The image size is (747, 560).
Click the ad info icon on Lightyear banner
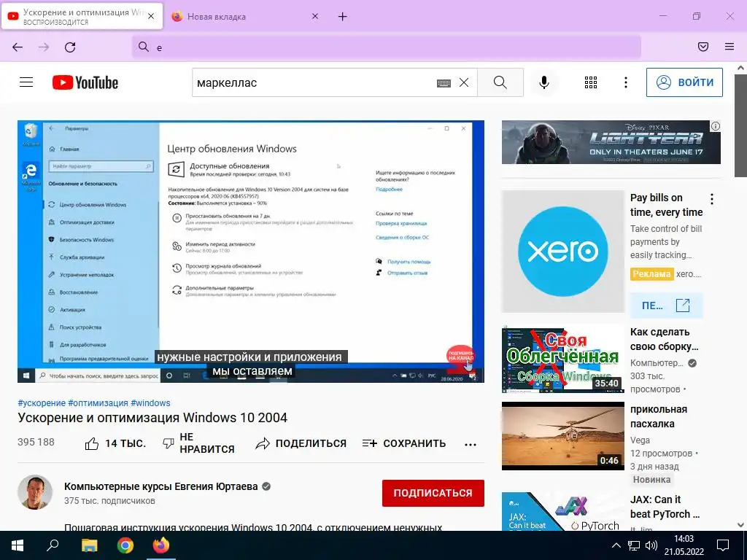click(716, 126)
